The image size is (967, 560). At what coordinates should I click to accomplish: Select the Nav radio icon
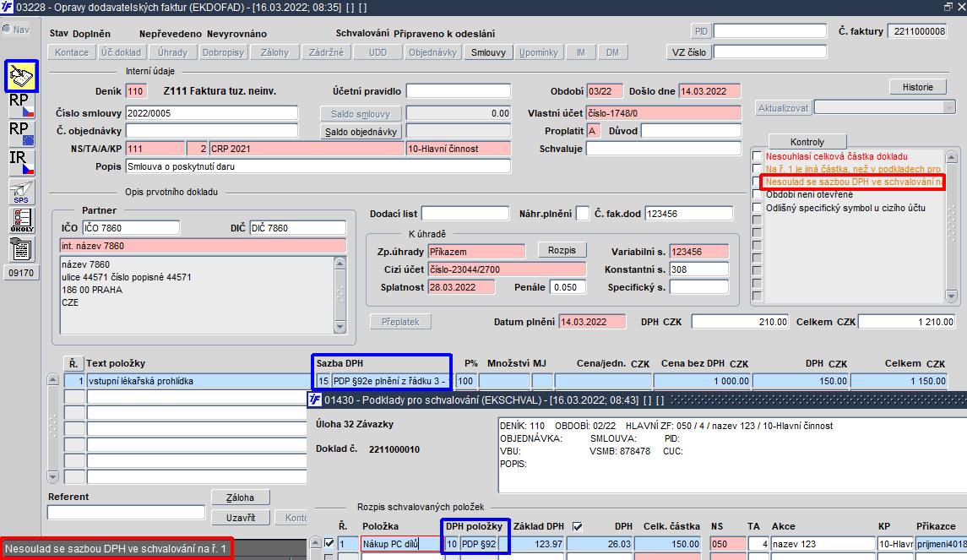pos(6,29)
